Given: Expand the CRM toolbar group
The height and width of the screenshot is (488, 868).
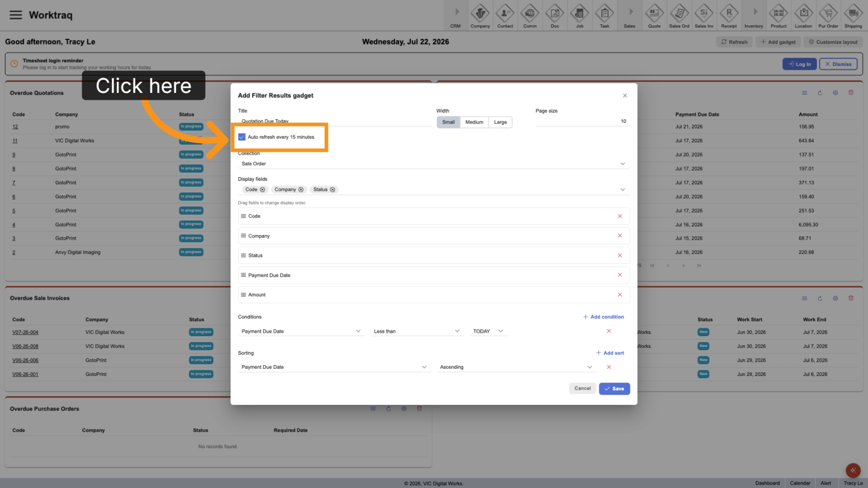Looking at the screenshot, I should [x=455, y=15].
